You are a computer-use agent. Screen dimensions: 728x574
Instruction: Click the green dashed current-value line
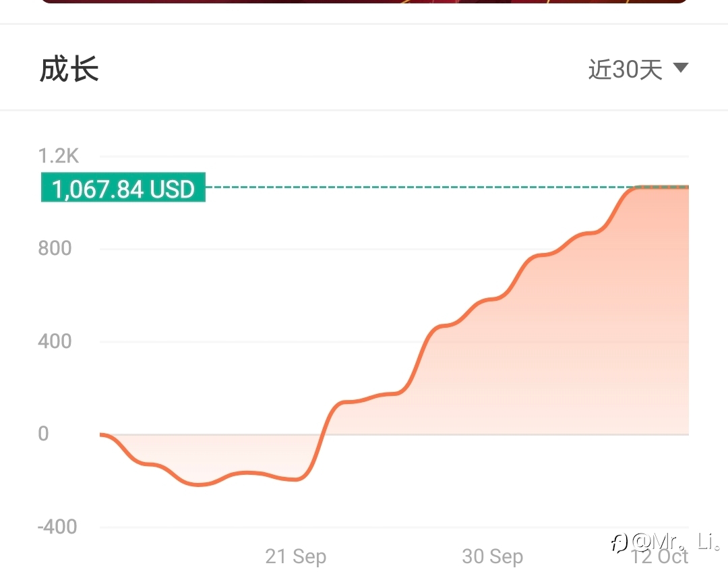[x=418, y=187]
